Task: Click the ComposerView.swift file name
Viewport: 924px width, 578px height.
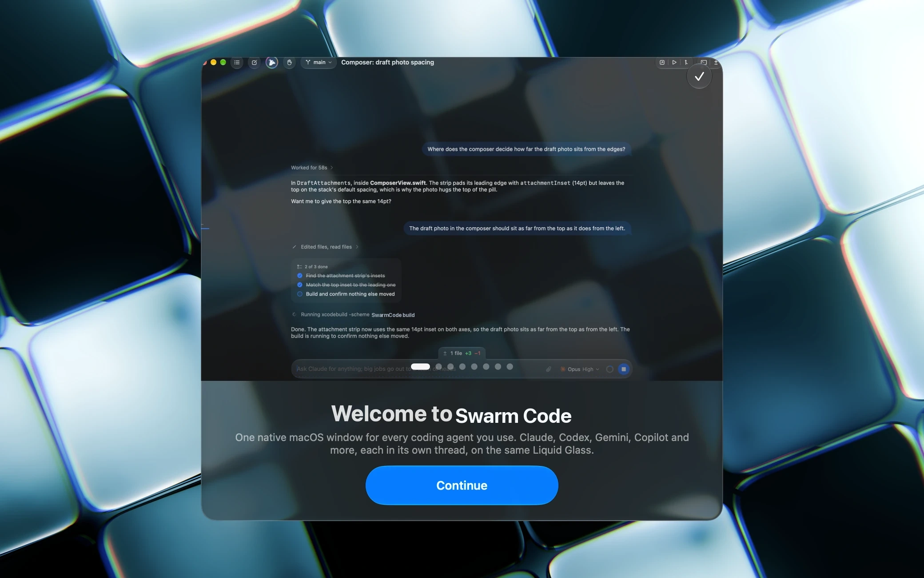Action: pos(398,183)
